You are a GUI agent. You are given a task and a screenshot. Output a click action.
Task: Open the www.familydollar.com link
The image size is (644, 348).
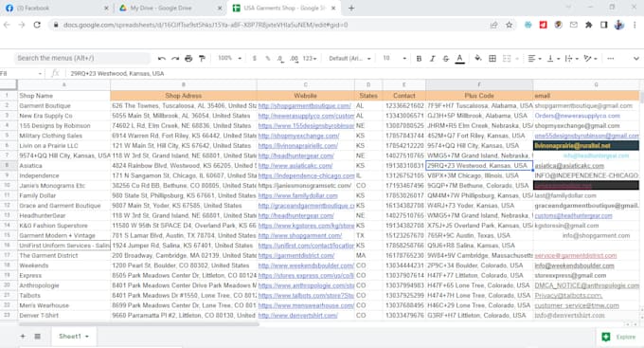tap(297, 195)
